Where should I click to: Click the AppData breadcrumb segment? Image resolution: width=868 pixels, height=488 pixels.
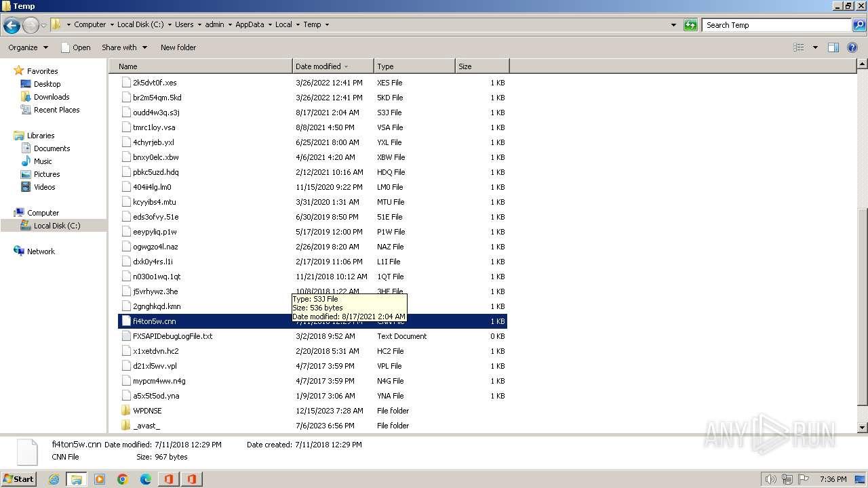[250, 24]
